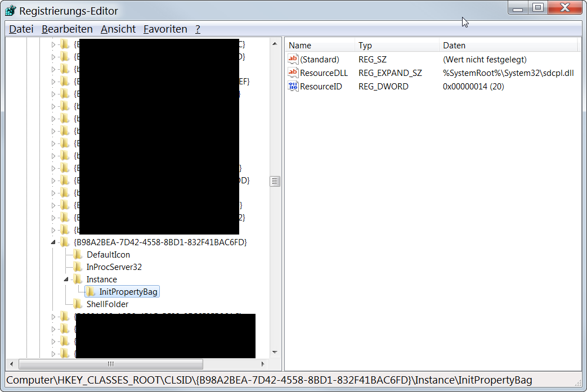Click the tree pane vertical scroll down arrow

275,353
